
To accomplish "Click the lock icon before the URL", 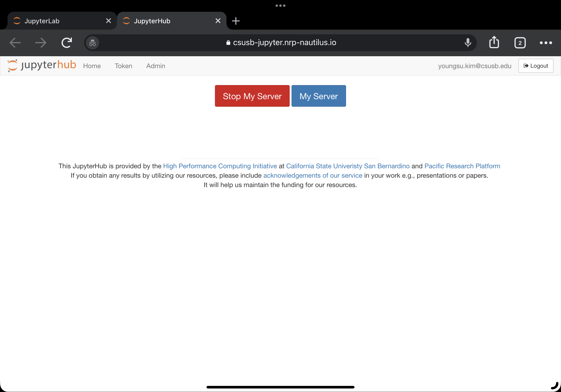I will (228, 43).
